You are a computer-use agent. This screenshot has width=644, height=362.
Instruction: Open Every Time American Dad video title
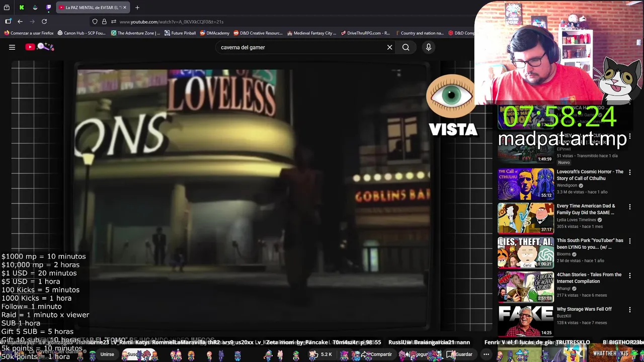tap(586, 209)
